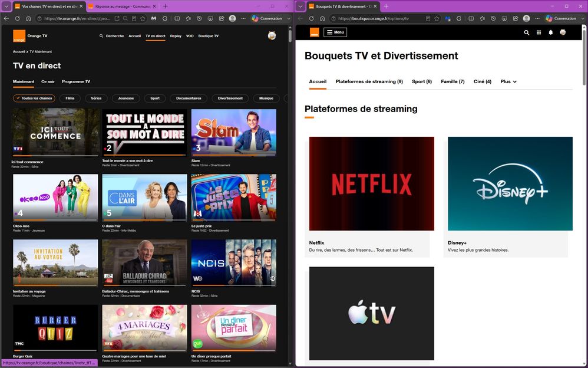588x368 pixels.
Task: Search on the boutique Orange page
Action: [x=527, y=32]
